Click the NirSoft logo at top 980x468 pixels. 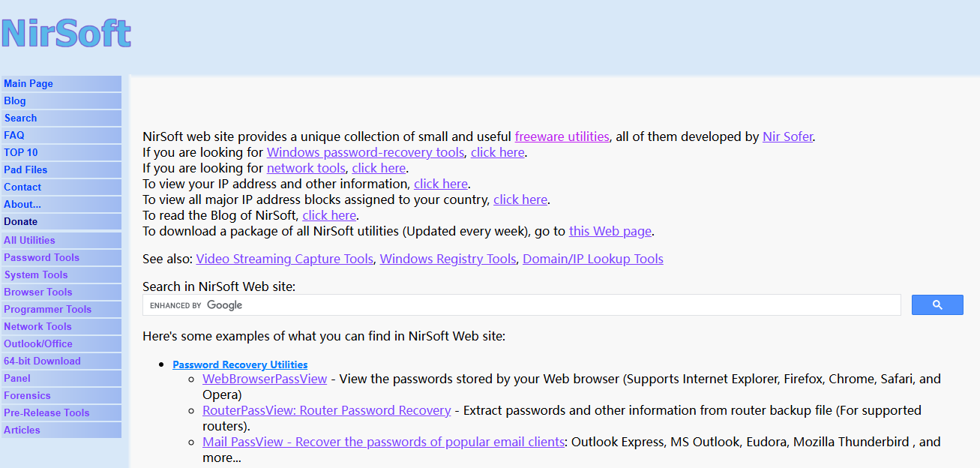point(66,33)
